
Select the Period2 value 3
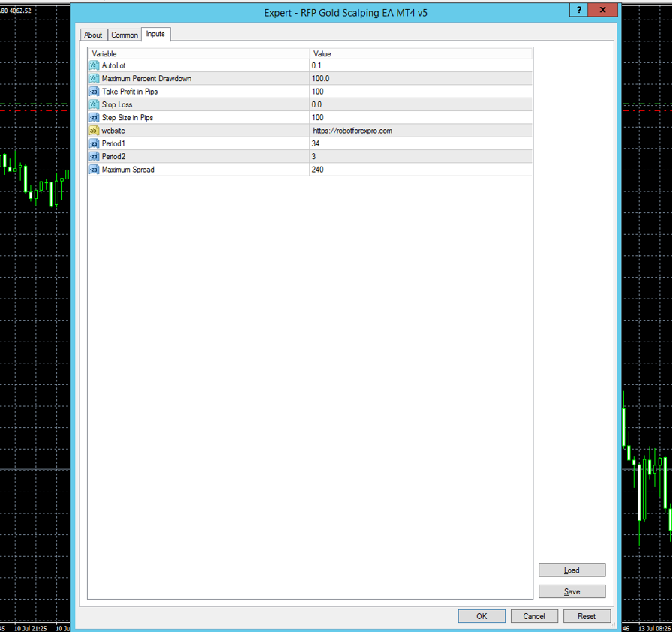point(421,157)
